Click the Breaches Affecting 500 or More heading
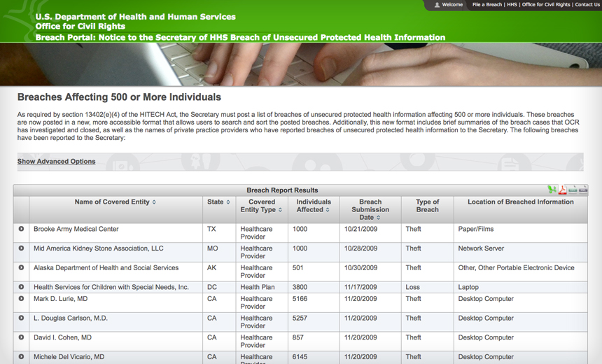This screenshot has height=364, width=602. 119,97
